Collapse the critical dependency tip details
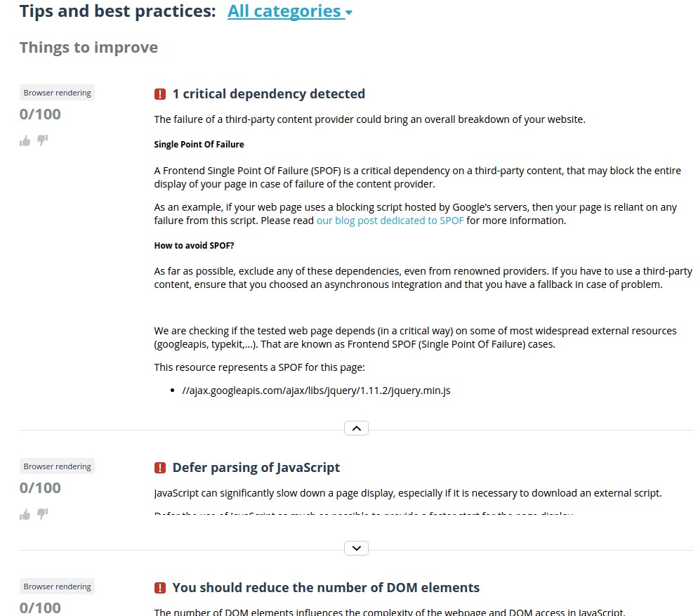 [356, 428]
